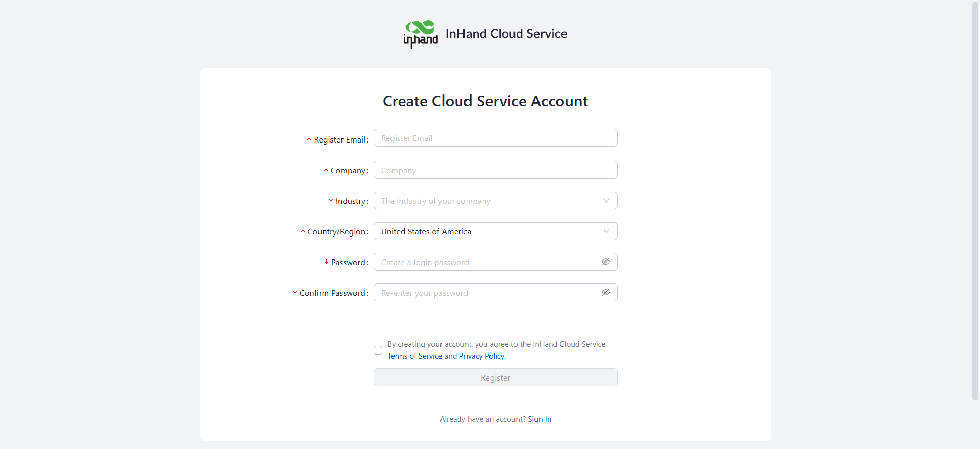Click the Country/Region label
980x449 pixels.
click(x=337, y=232)
